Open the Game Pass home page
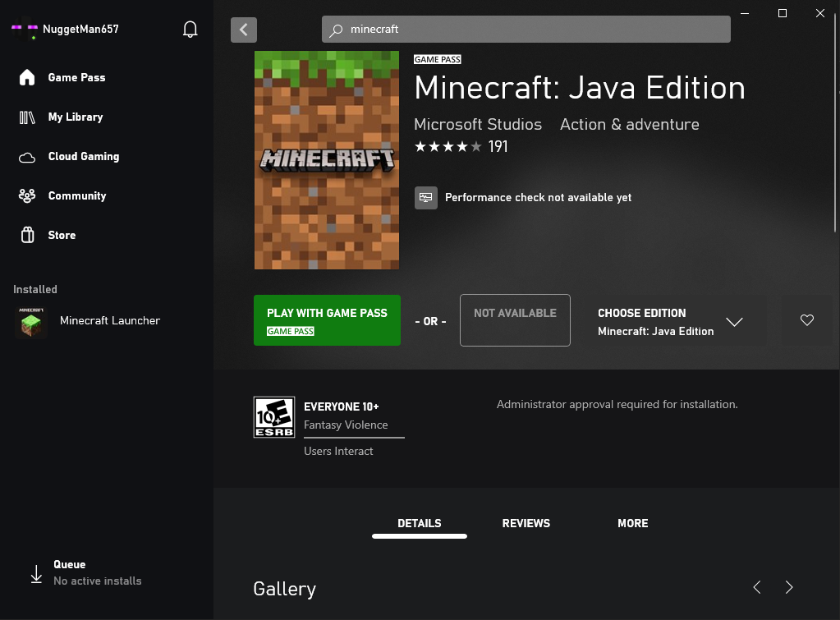The image size is (840, 620). [x=76, y=77]
